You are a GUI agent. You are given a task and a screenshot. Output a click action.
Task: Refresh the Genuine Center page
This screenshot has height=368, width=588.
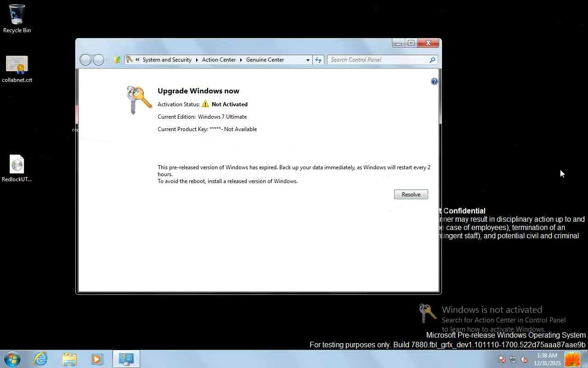click(318, 60)
